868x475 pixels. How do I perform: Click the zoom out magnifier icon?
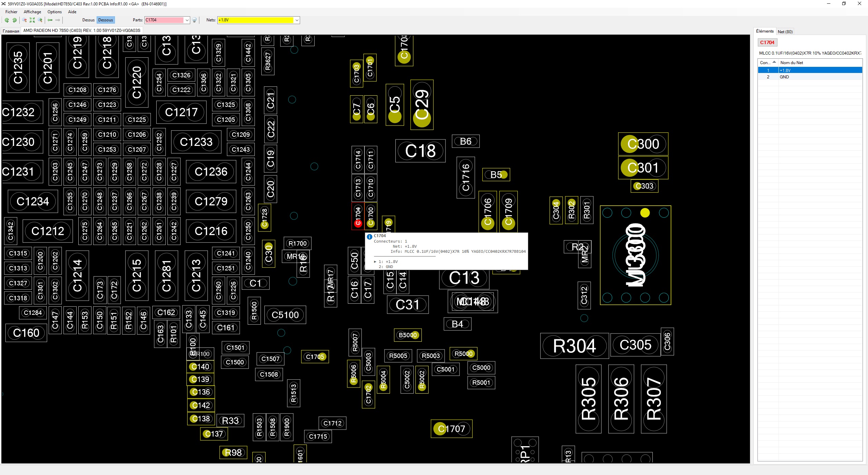[24, 20]
